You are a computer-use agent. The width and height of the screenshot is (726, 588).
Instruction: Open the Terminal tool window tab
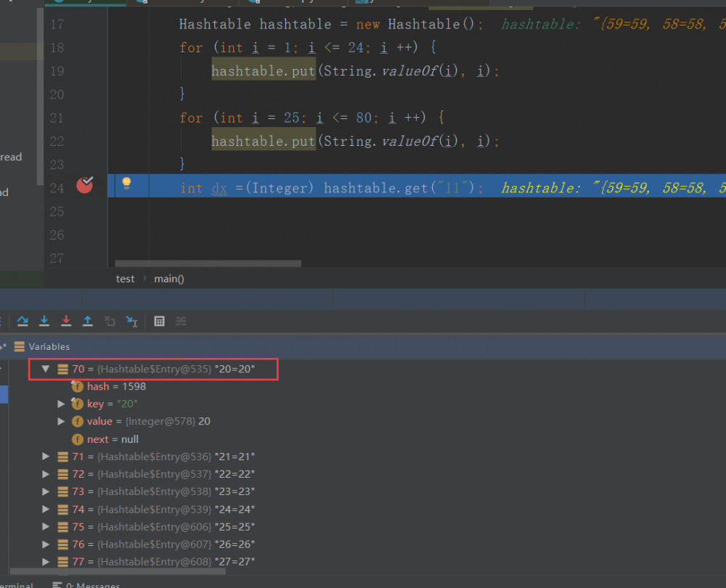click(x=17, y=584)
